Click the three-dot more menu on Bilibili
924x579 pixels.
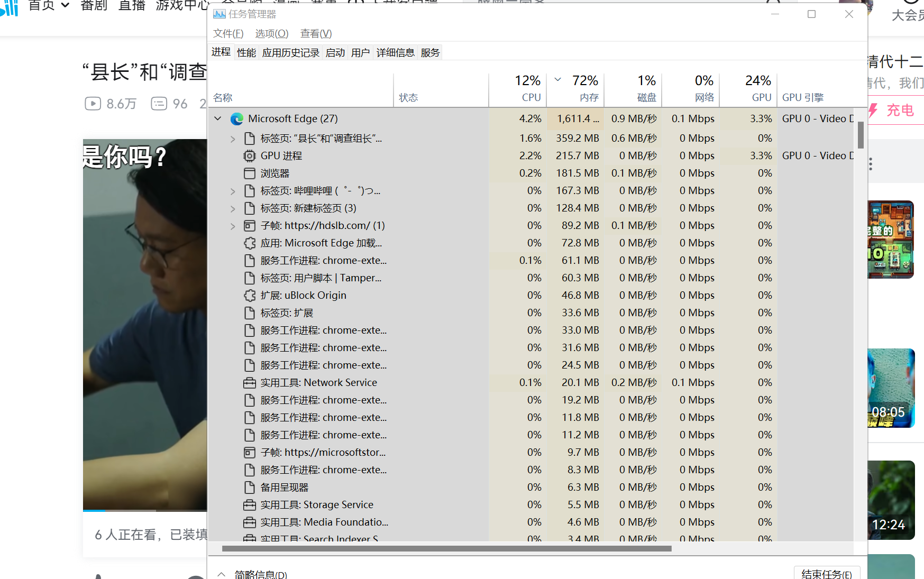point(871,164)
